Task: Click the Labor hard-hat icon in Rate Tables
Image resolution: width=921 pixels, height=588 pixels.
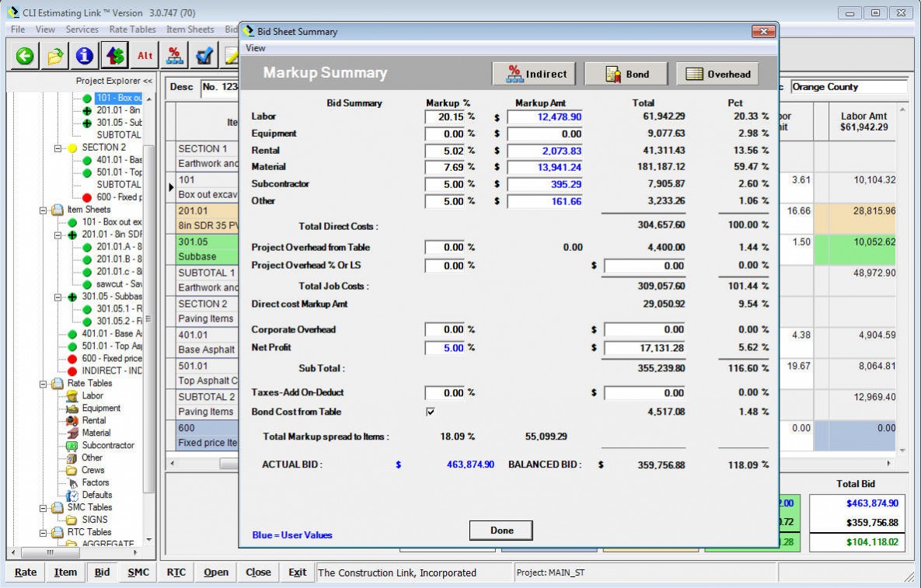Action: tap(72, 396)
